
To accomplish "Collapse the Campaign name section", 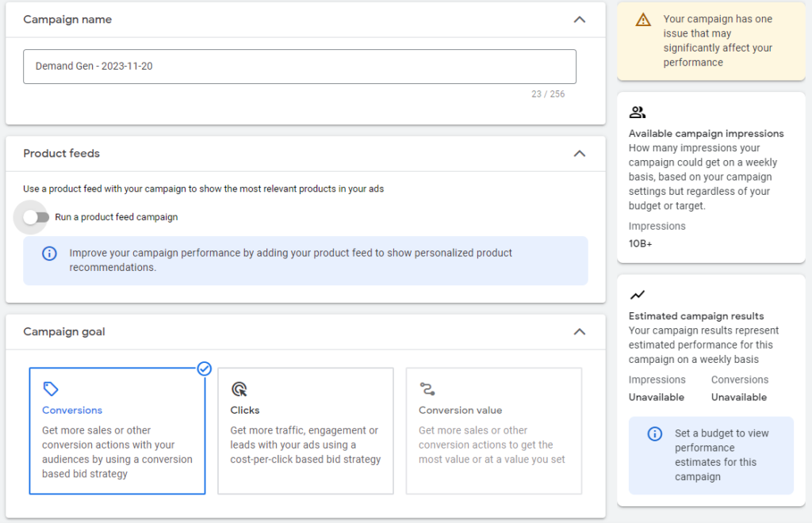I will click(x=580, y=20).
